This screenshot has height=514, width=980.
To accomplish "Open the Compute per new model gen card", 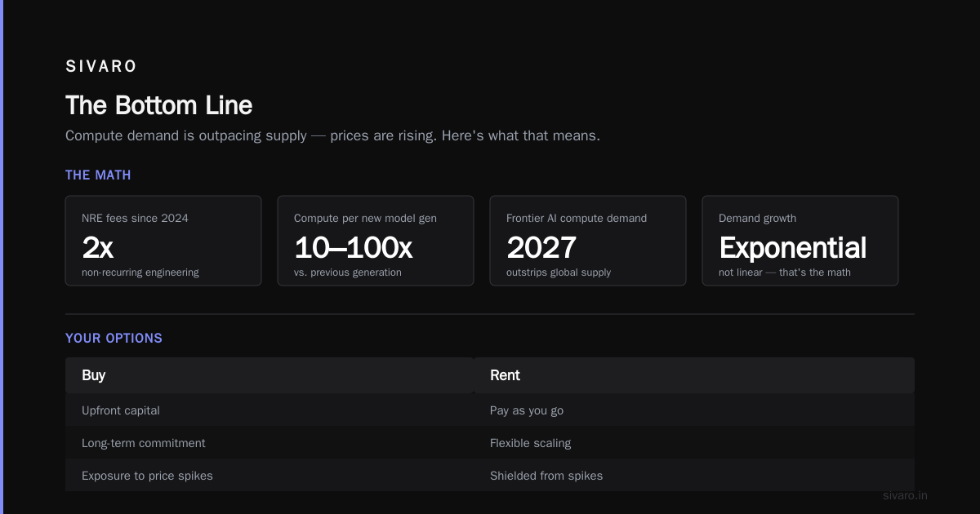I will point(376,241).
